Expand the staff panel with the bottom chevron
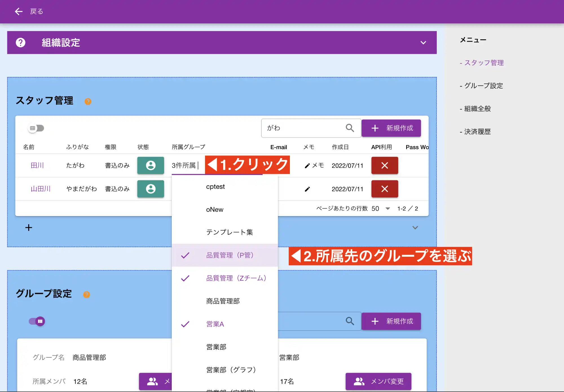 [415, 227]
